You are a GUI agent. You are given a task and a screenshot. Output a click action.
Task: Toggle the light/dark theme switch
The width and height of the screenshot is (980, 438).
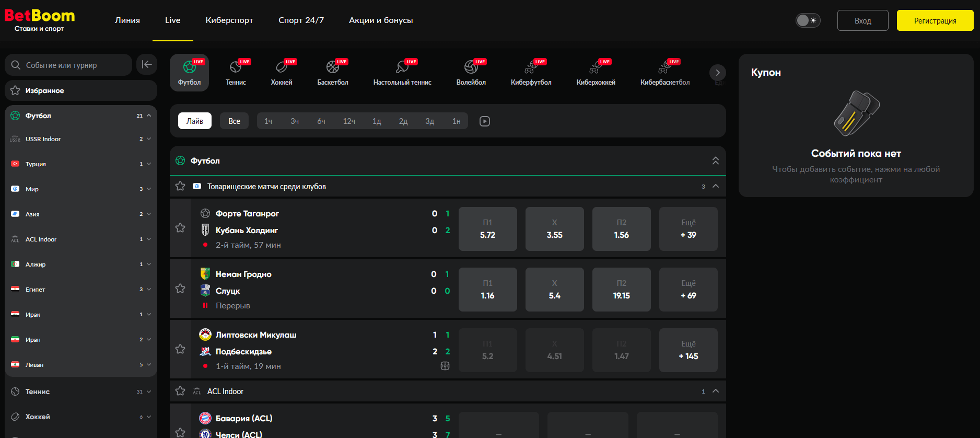point(808,20)
